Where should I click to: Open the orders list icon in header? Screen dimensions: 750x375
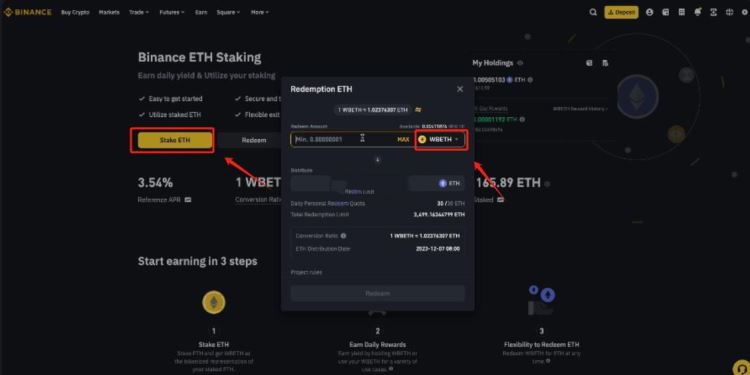682,12
